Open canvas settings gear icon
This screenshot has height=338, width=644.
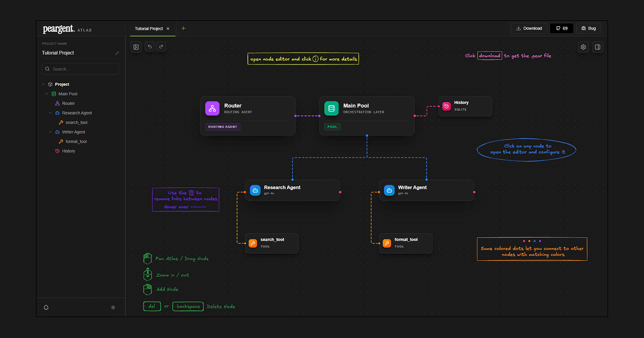(x=583, y=47)
